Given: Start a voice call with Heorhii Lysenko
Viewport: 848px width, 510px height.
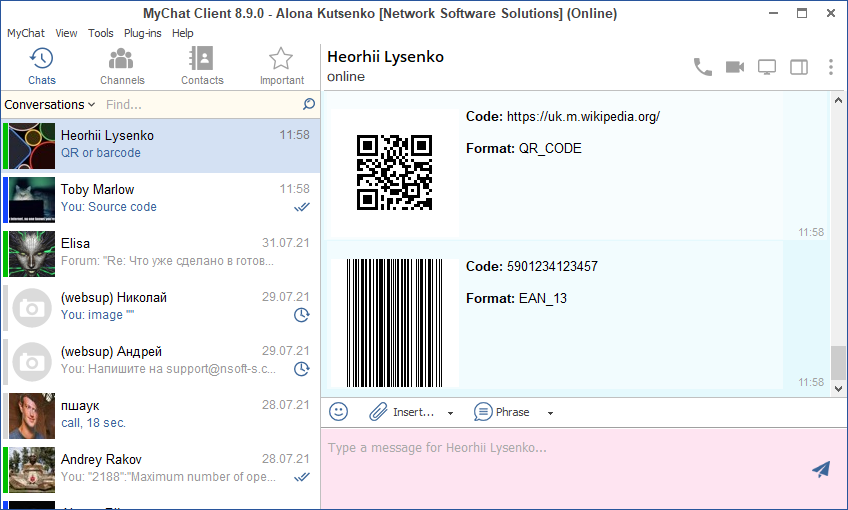Looking at the screenshot, I should click(x=703, y=67).
